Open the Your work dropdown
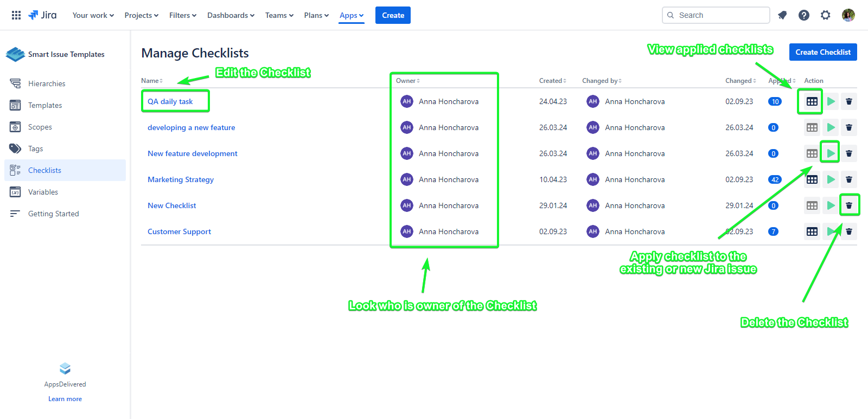Screen dimensions: 868x419 coord(93,15)
